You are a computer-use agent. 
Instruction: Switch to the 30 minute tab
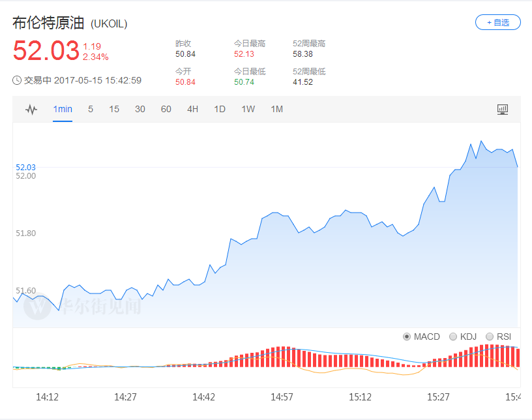coord(140,109)
